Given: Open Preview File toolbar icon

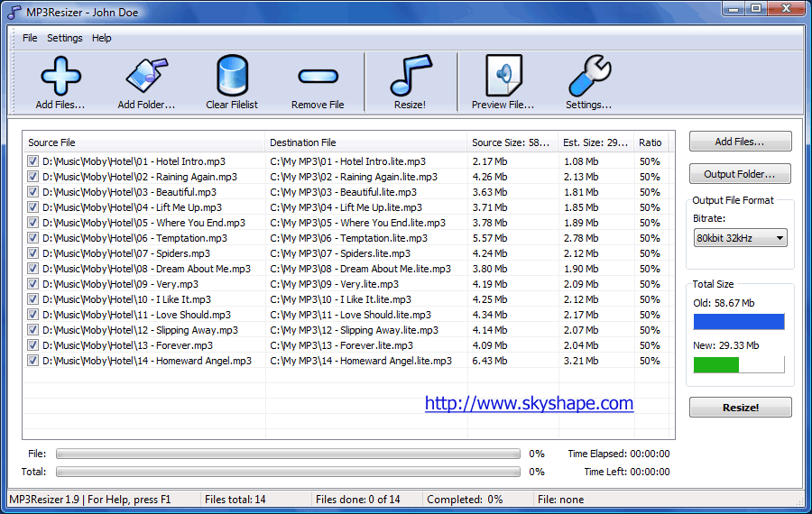Looking at the screenshot, I should coord(503,76).
